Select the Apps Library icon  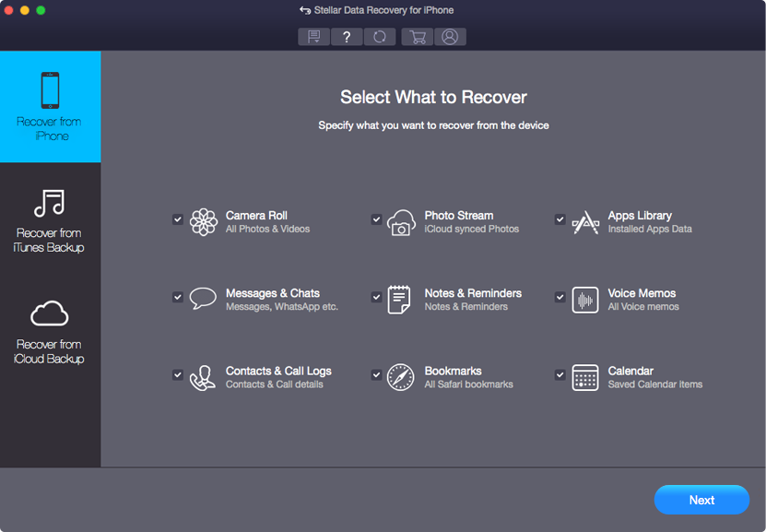point(584,221)
